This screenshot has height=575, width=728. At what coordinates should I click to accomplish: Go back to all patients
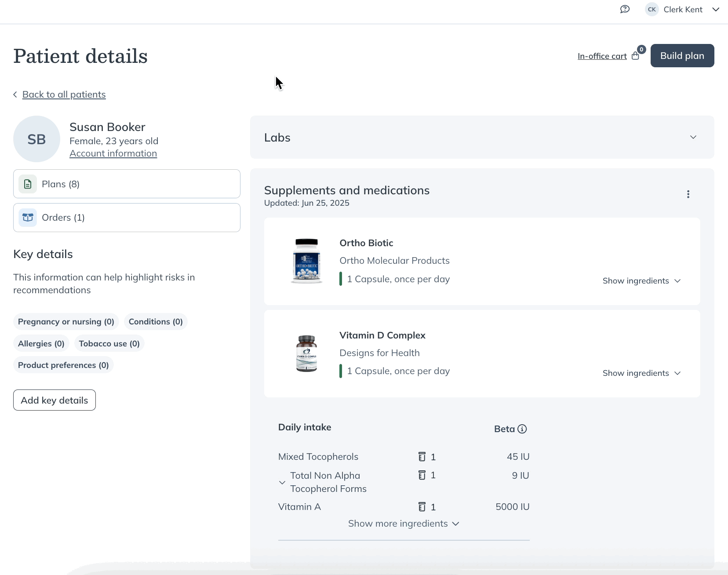tap(64, 95)
